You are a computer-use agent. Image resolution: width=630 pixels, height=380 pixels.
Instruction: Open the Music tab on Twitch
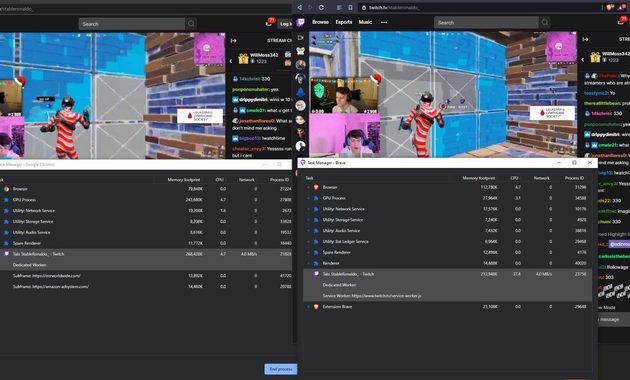point(365,22)
